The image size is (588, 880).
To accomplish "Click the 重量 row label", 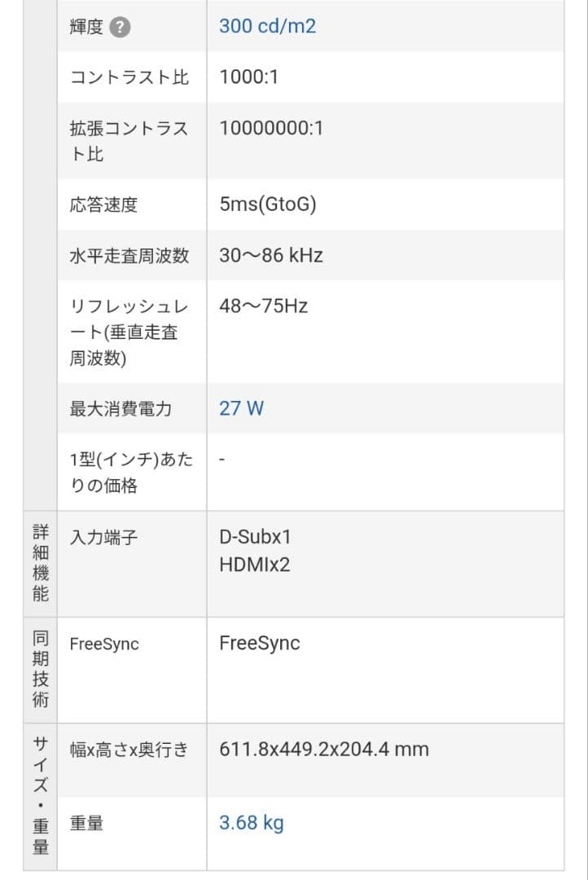I will click(x=86, y=824).
